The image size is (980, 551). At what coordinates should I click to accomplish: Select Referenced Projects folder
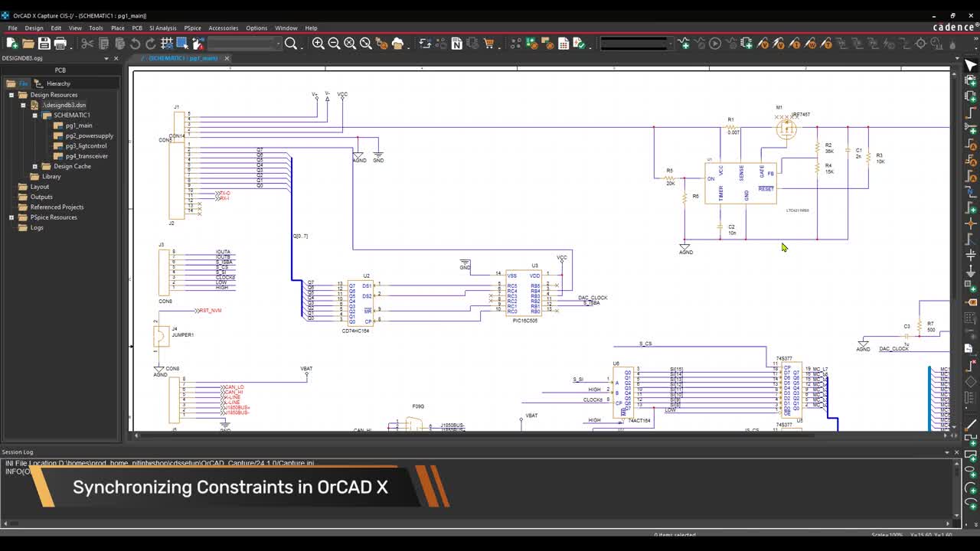57,207
